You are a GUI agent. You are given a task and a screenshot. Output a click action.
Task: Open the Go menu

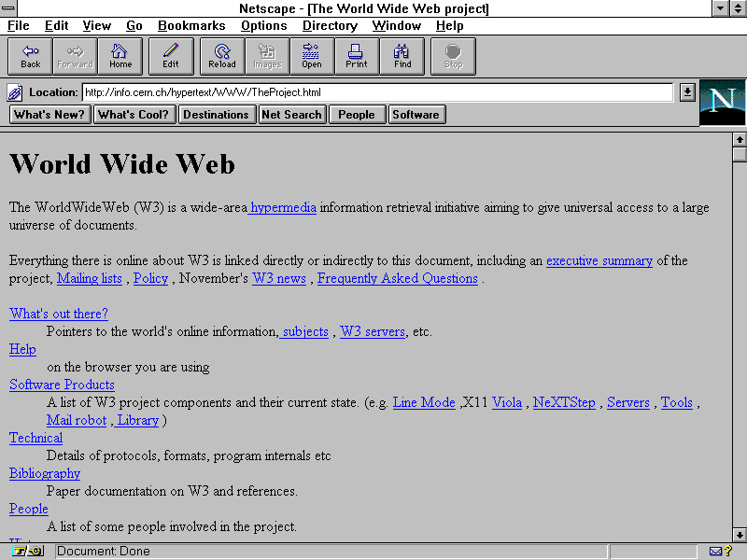point(134,26)
